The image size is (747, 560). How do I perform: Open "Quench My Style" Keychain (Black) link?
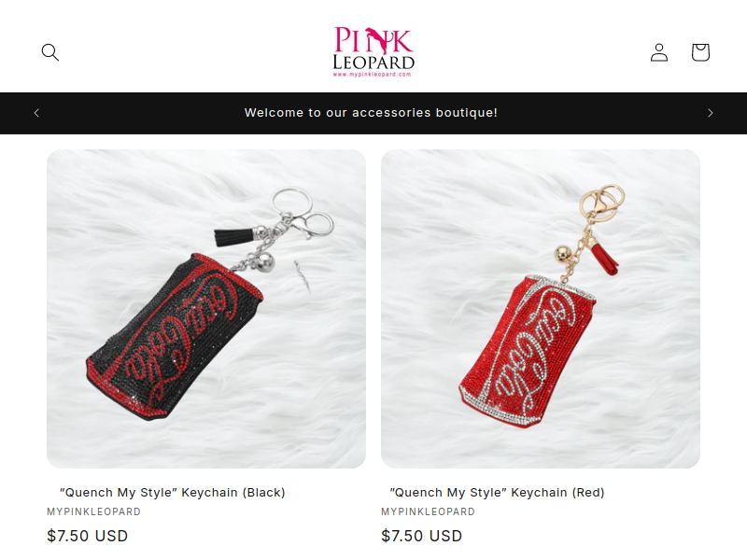point(173,493)
